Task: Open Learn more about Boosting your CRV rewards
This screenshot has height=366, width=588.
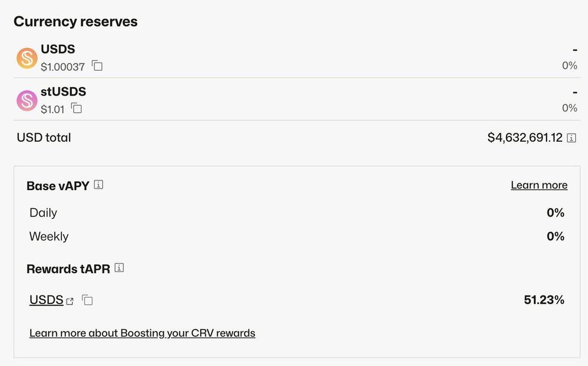Action: point(142,333)
